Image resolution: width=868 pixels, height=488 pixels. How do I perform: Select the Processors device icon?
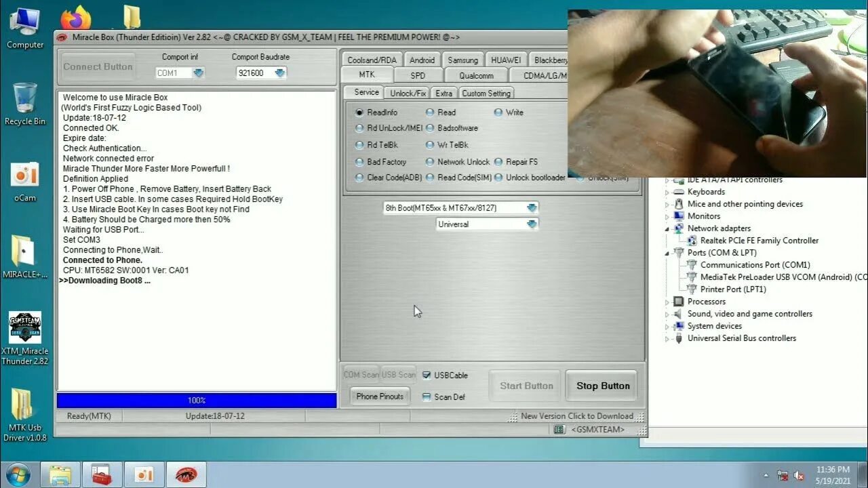pos(679,302)
